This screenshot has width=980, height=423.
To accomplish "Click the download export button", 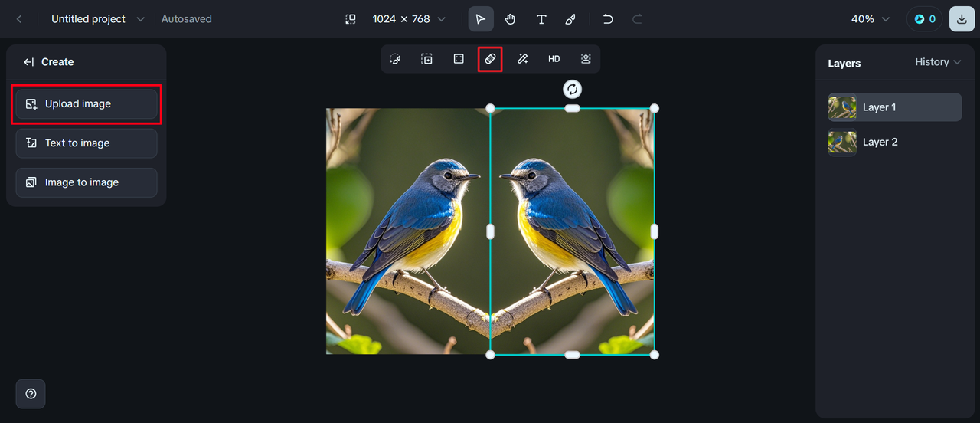I will (x=962, y=19).
